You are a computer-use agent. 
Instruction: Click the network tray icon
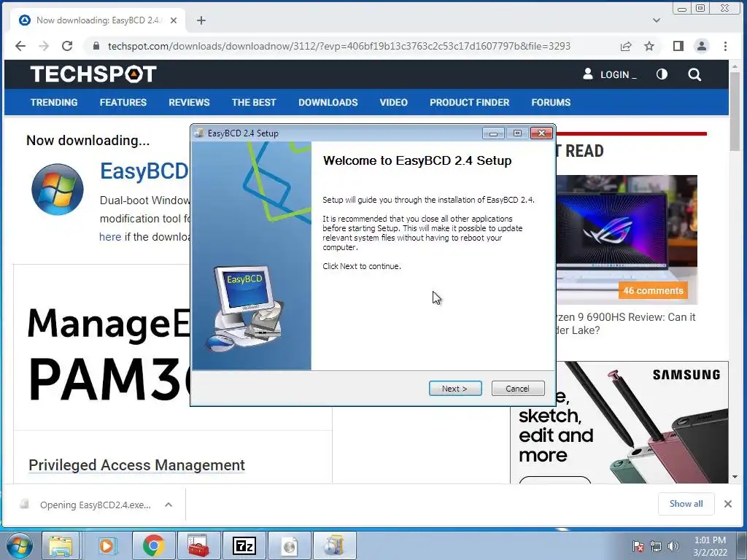[656, 545]
